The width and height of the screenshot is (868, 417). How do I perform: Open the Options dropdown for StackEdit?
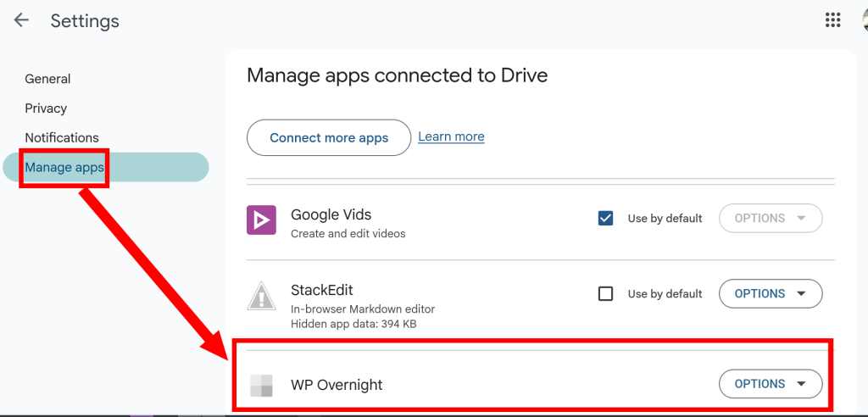pyautogui.click(x=771, y=293)
